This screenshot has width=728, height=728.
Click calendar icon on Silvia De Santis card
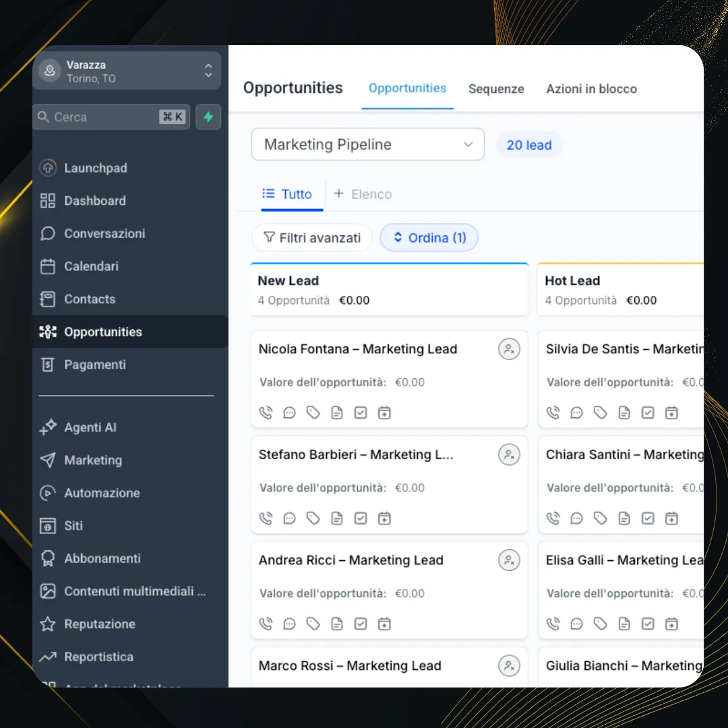(671, 413)
